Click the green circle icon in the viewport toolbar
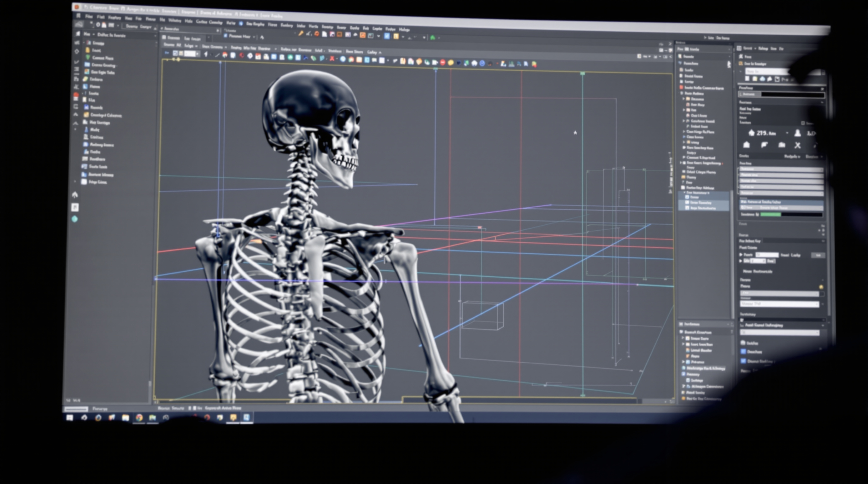Viewport: 868px width, 484px height. [290, 57]
